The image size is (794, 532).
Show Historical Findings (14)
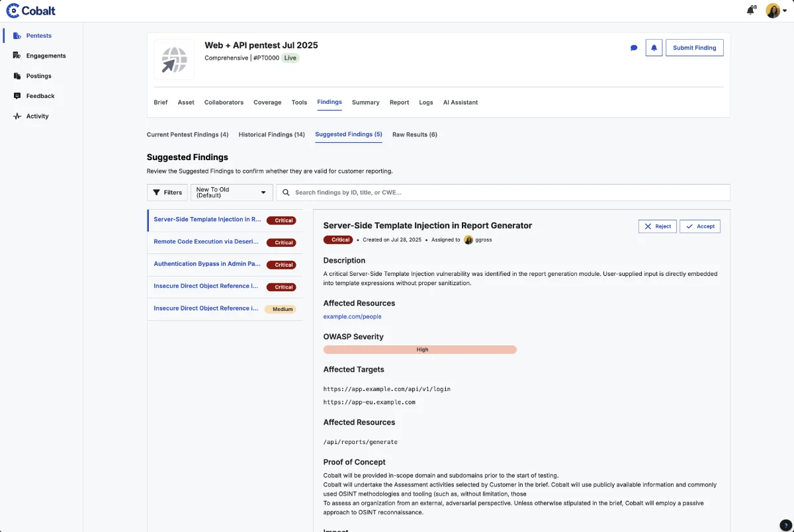pos(272,134)
